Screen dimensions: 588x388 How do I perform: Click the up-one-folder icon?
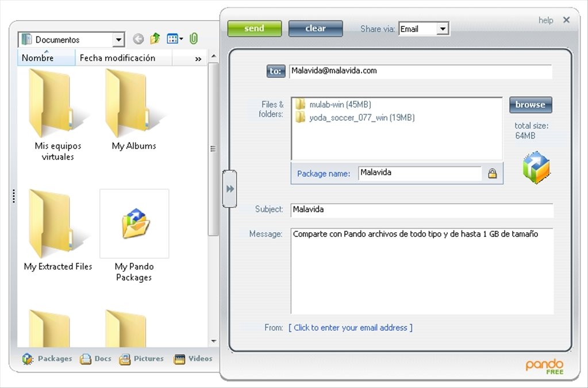[155, 39]
